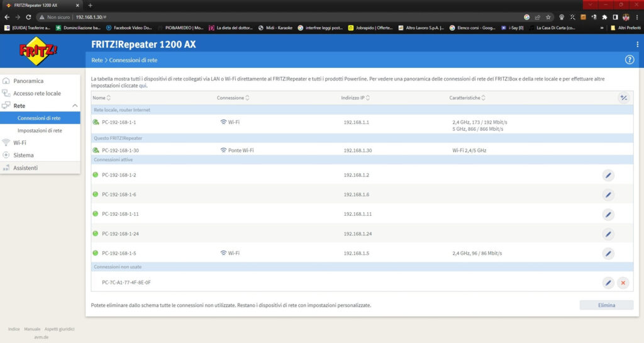The height and width of the screenshot is (343, 644).
Task: Sort table by Connessione column
Action: 233,98
